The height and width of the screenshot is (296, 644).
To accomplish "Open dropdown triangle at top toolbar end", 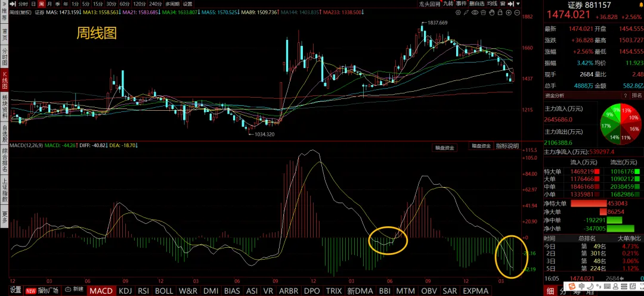I will click(x=518, y=4).
